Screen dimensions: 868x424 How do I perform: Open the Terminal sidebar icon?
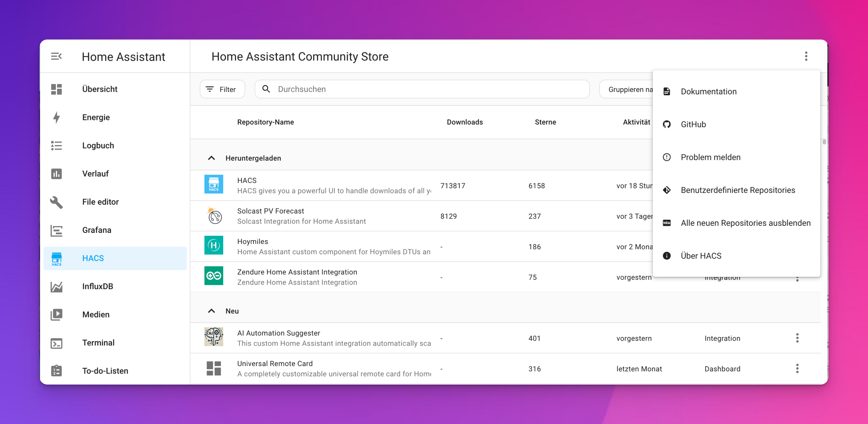pyautogui.click(x=56, y=343)
